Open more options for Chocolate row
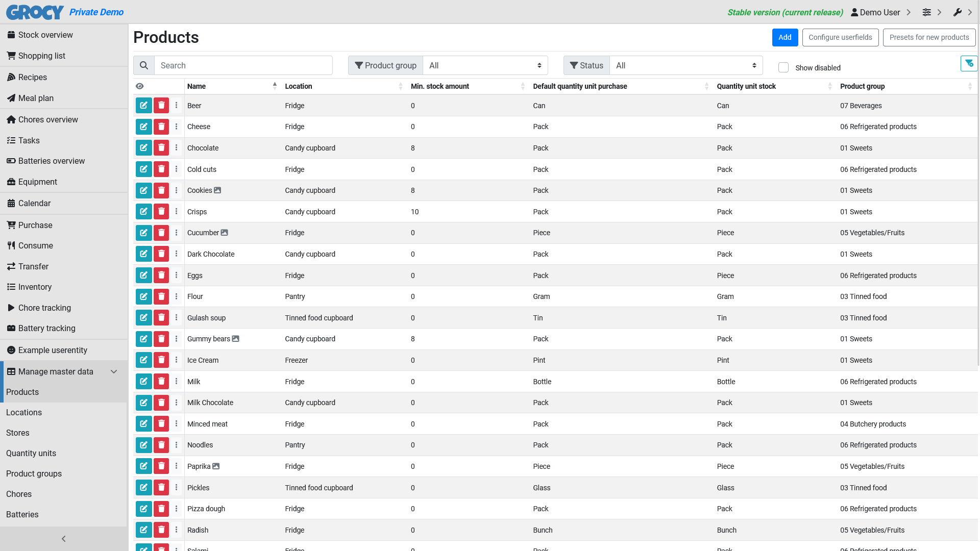 [176, 148]
